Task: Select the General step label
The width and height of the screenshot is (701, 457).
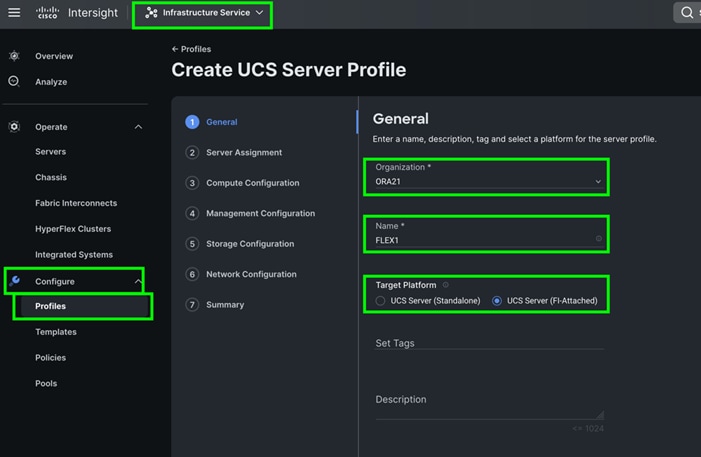Action: 222,122
